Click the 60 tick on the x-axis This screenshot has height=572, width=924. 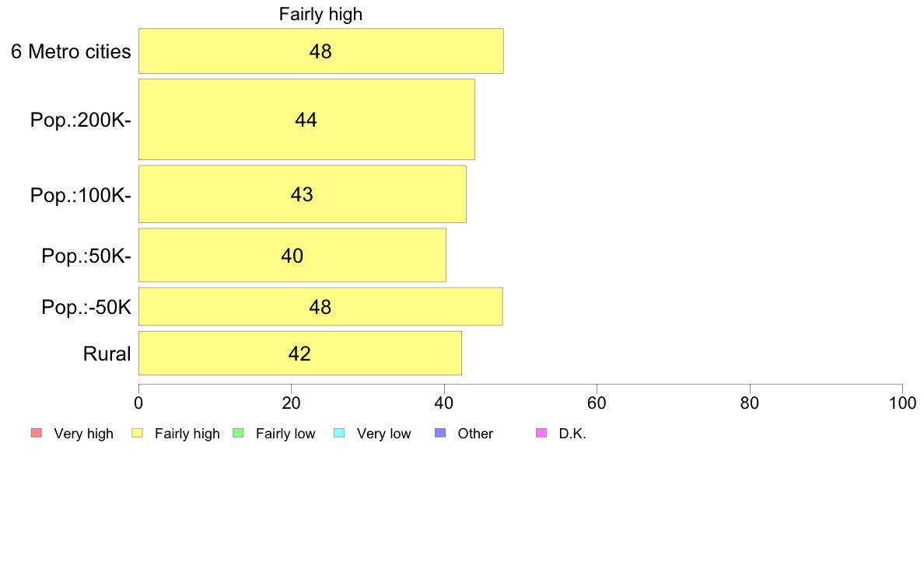[597, 403]
